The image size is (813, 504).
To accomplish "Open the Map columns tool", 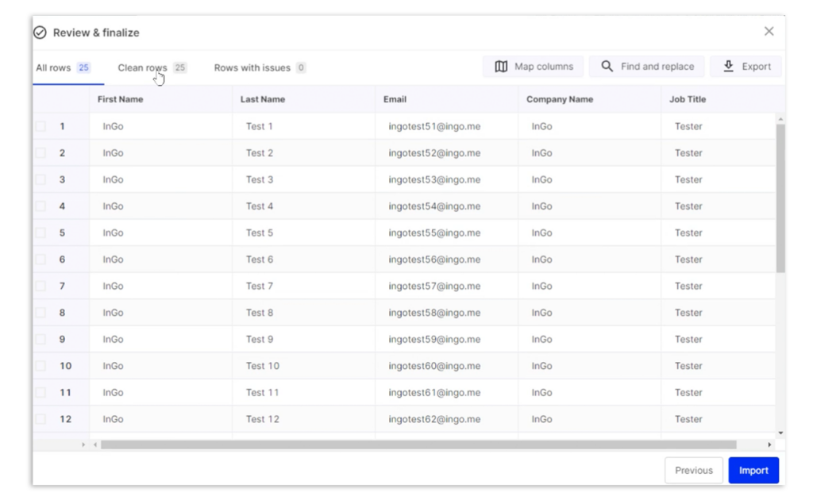I will (x=533, y=67).
